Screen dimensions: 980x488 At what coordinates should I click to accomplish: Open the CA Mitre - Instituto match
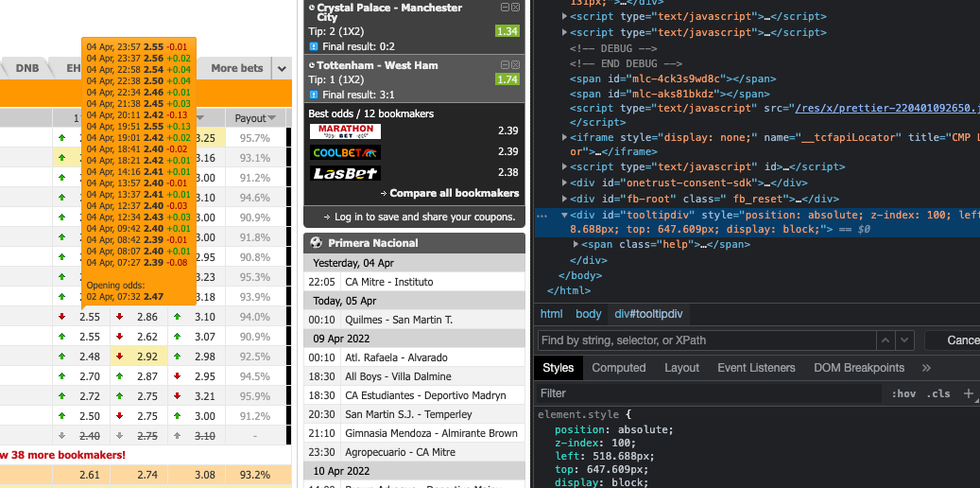click(388, 282)
